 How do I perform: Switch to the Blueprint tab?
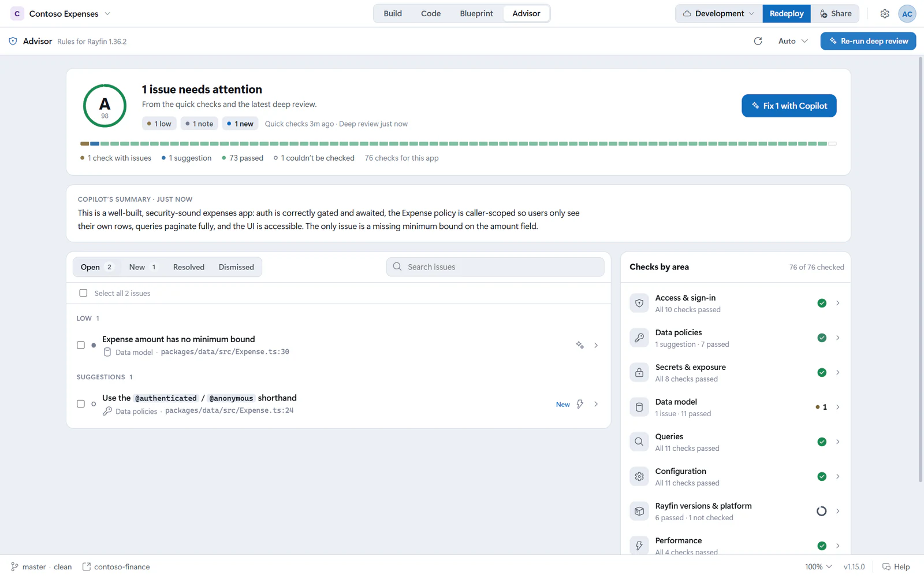coord(476,13)
